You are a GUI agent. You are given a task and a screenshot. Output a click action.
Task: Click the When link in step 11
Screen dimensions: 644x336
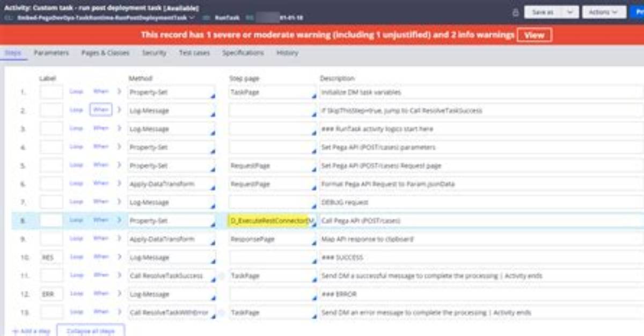101,275
